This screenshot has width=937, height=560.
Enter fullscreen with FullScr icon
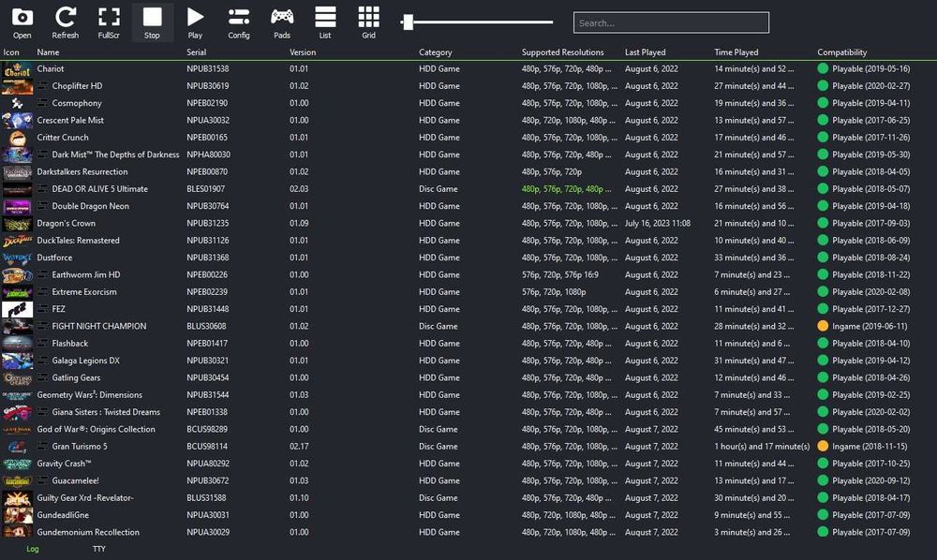point(109,22)
